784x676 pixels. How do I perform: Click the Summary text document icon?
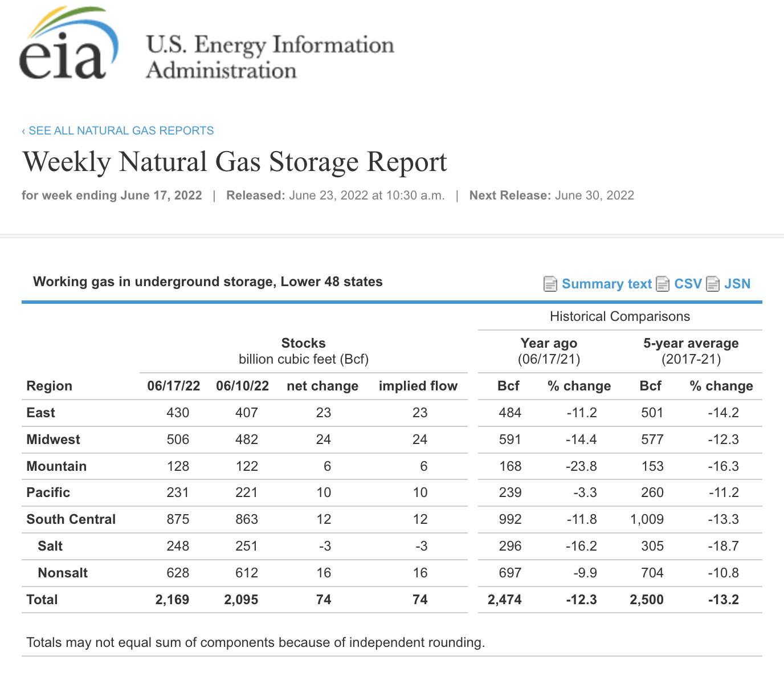coord(550,284)
